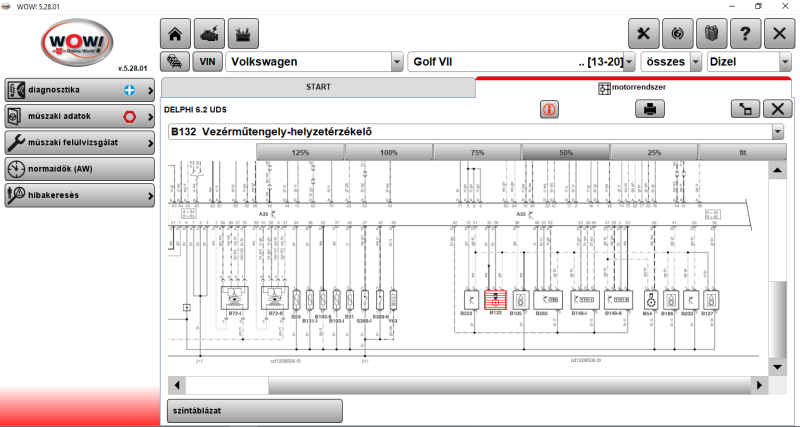Select highlighted B132 component in diagram
The image size is (800, 427).
(495, 300)
